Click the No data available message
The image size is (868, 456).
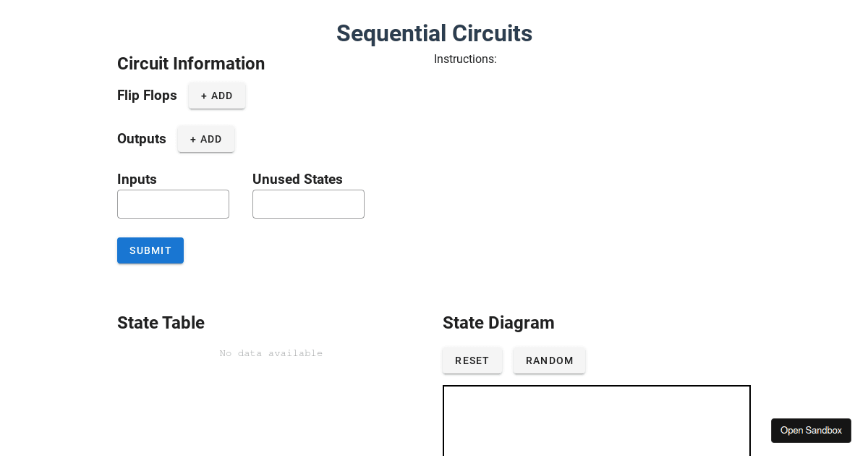[271, 353]
